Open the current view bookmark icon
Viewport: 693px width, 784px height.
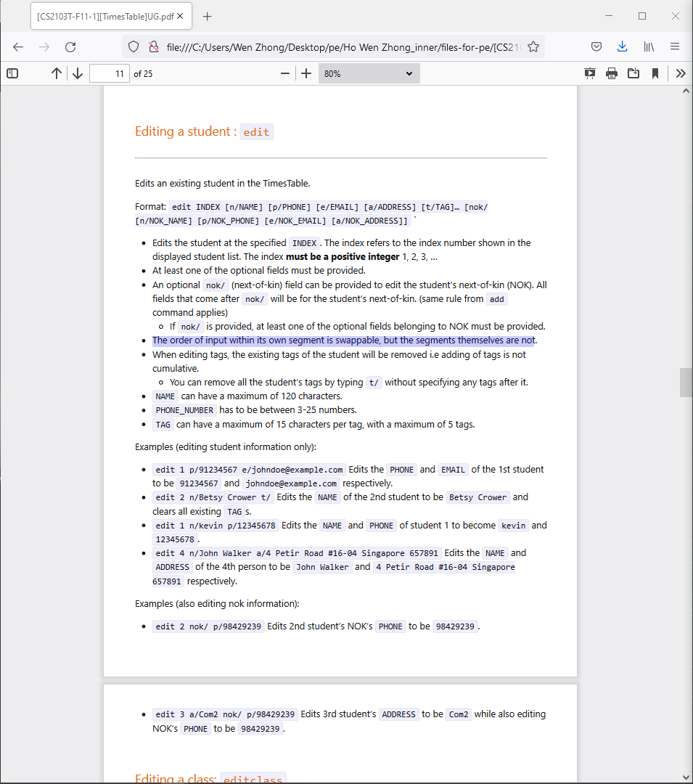click(x=655, y=73)
